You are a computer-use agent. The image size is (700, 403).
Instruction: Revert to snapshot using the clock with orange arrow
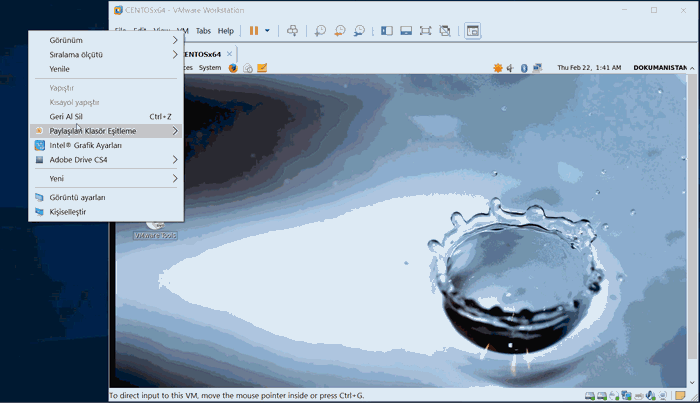[339, 31]
